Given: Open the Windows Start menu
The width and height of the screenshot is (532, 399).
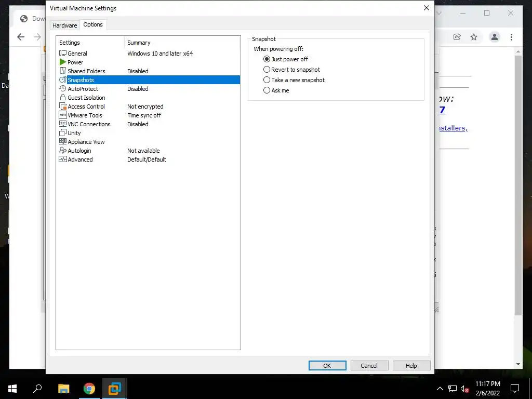Looking at the screenshot, I should point(12,389).
